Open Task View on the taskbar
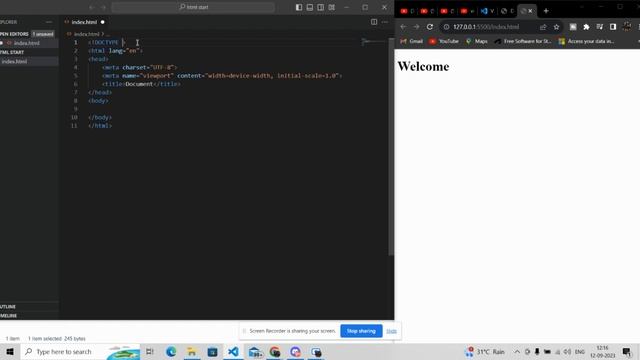This screenshot has height=360, width=640. [150, 351]
